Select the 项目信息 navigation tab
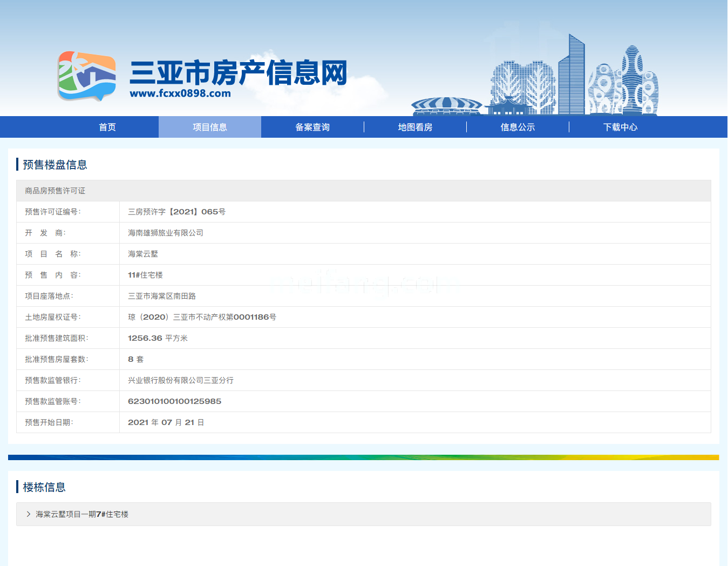The image size is (728, 566). (210, 127)
